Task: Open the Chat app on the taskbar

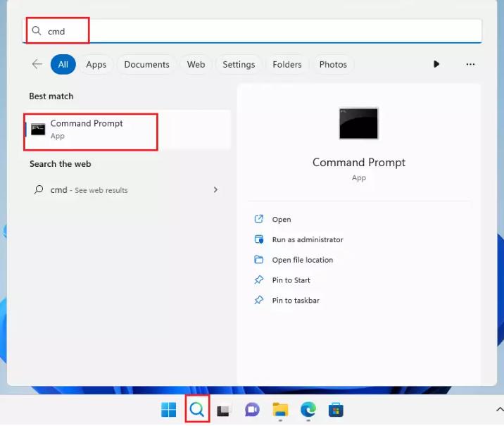Action: (252, 410)
